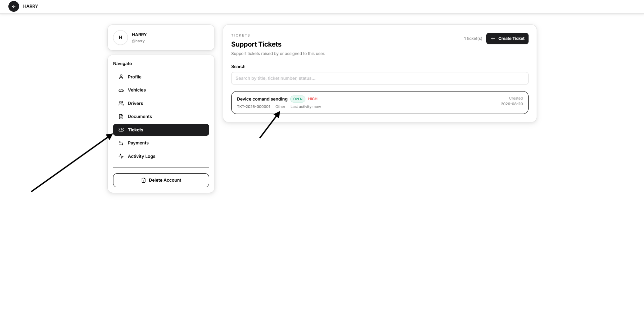Switch to the Payments section
Screen dimensions: 644x314
(x=161, y=143)
